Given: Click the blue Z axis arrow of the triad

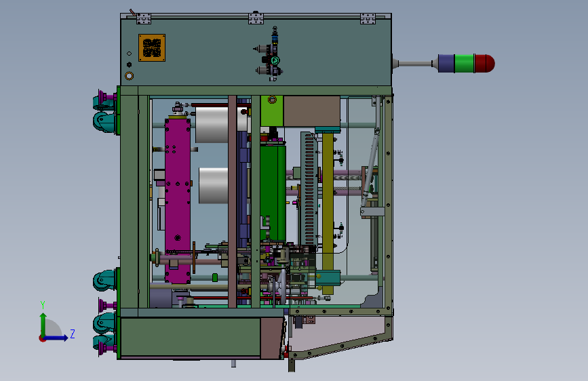Looking at the screenshot, I should pos(58,338).
